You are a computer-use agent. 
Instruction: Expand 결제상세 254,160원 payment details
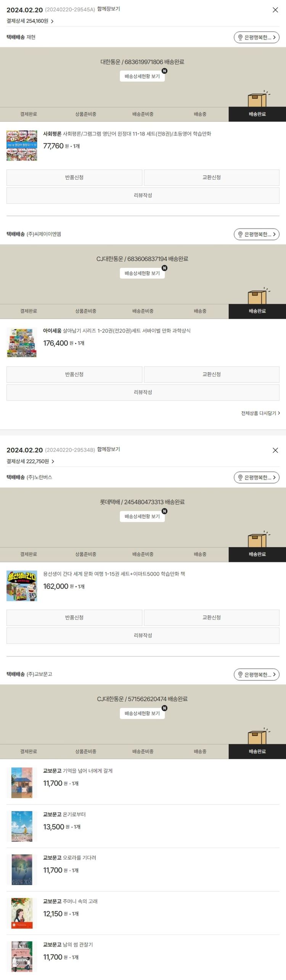coord(30,21)
